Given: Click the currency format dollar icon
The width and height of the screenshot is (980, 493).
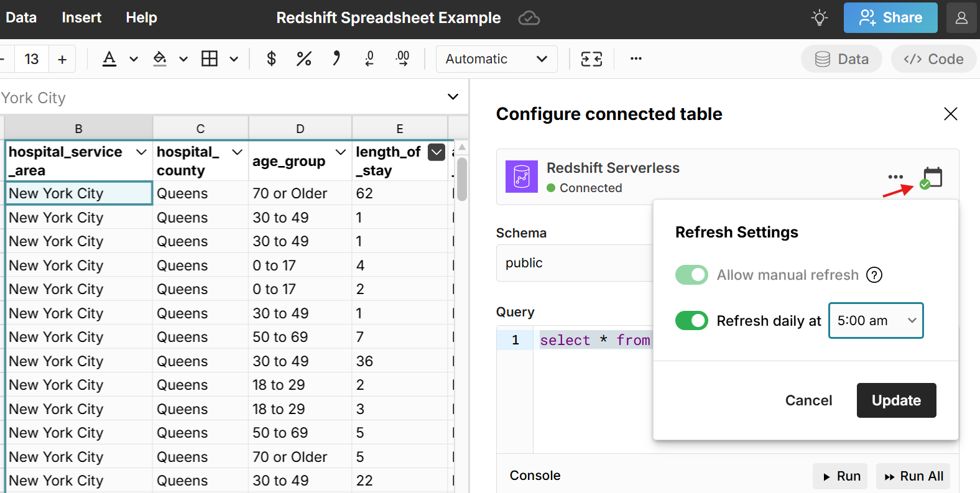Looking at the screenshot, I should (x=271, y=59).
